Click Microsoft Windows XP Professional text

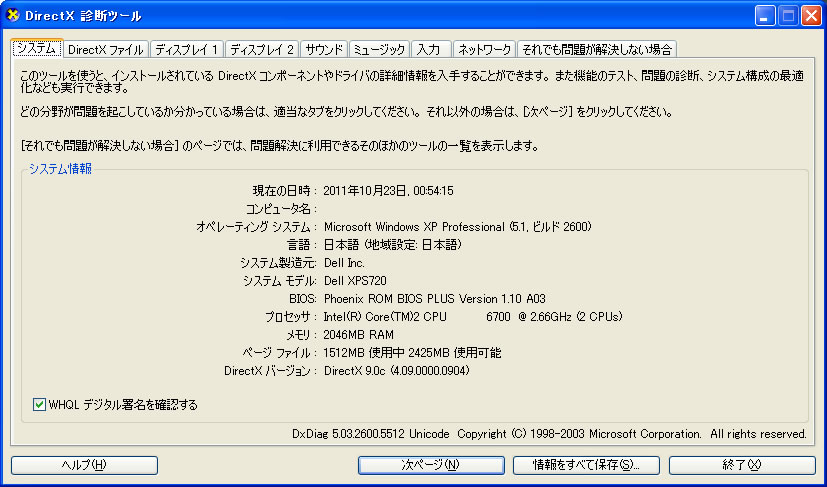[414, 227]
